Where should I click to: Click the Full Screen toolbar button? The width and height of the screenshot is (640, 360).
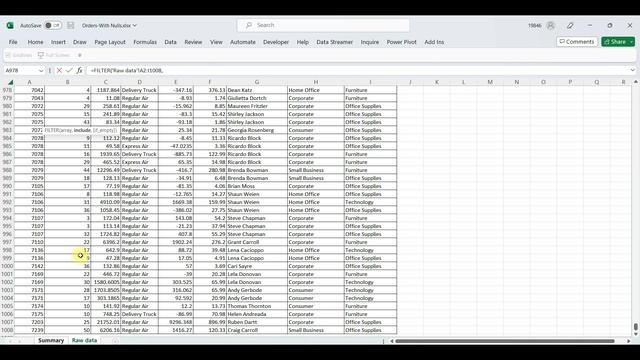54,55
